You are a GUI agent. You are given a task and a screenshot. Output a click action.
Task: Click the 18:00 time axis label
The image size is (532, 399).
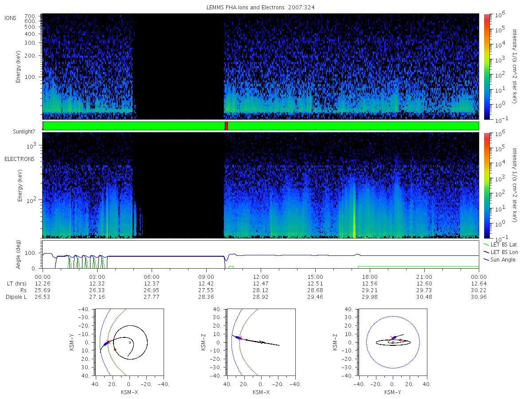click(370, 276)
